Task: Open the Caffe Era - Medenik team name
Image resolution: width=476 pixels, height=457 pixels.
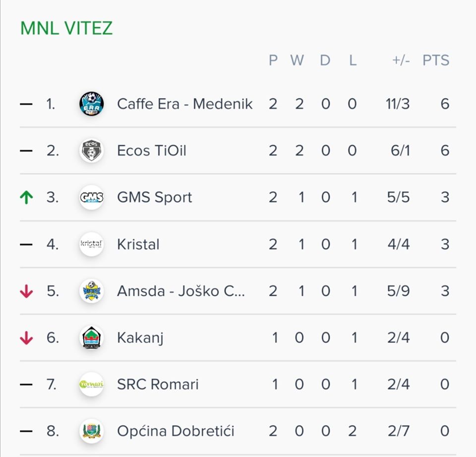Action: [184, 104]
